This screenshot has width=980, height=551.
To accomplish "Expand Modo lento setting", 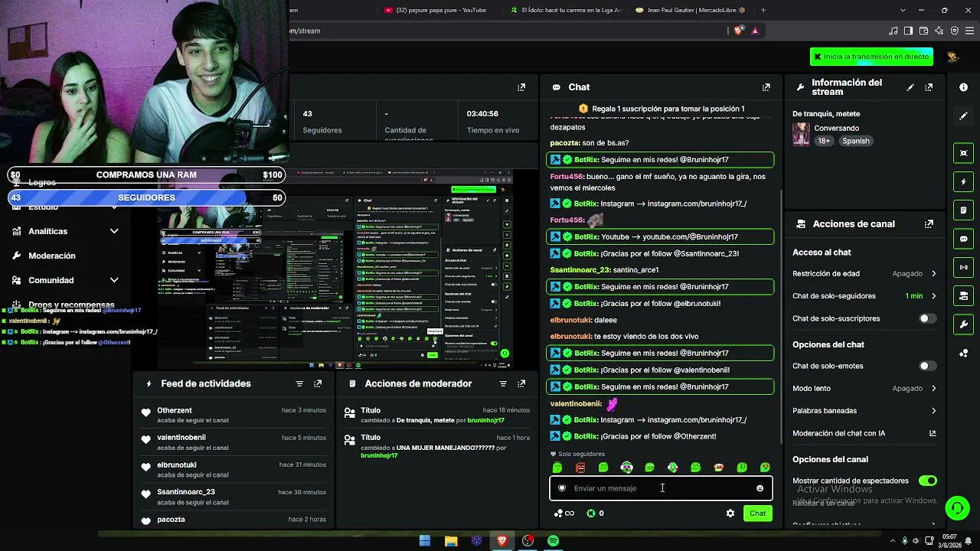I will click(864, 389).
